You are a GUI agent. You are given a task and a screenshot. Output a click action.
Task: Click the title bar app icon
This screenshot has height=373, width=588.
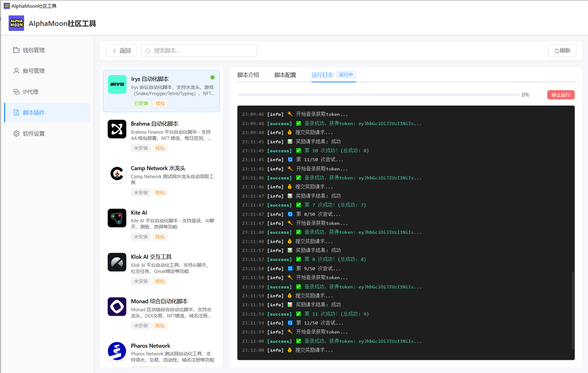point(7,6)
